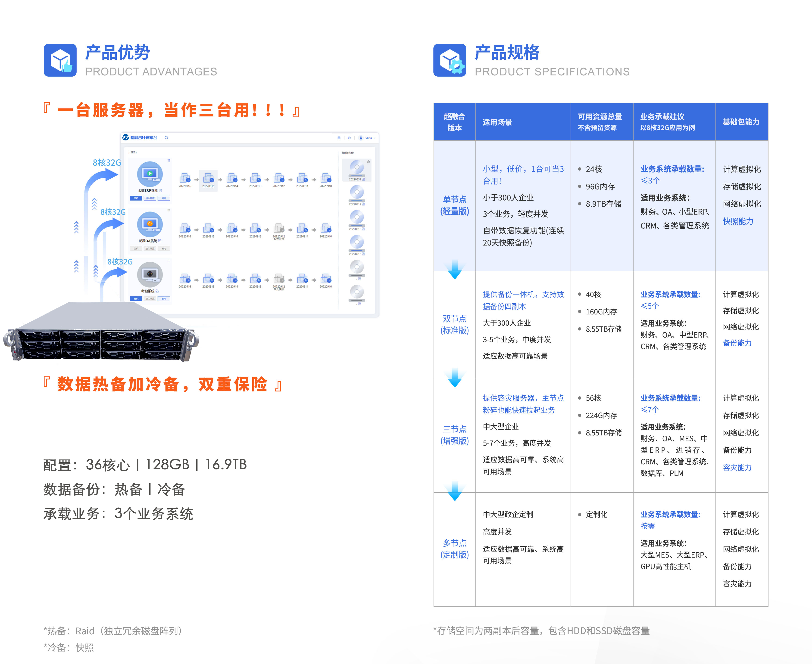Open the list menu icon on 金蝶ERP系统 card
This screenshot has width=812, height=664.
point(169,161)
